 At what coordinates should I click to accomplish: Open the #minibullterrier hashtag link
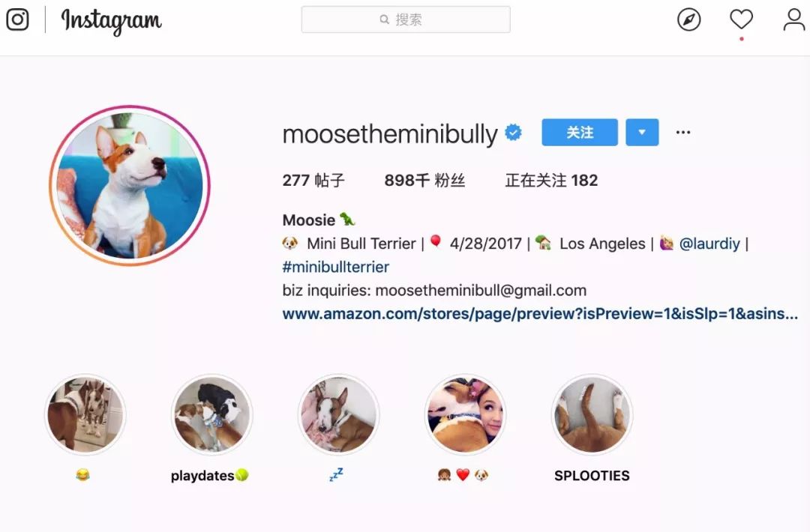[336, 267]
